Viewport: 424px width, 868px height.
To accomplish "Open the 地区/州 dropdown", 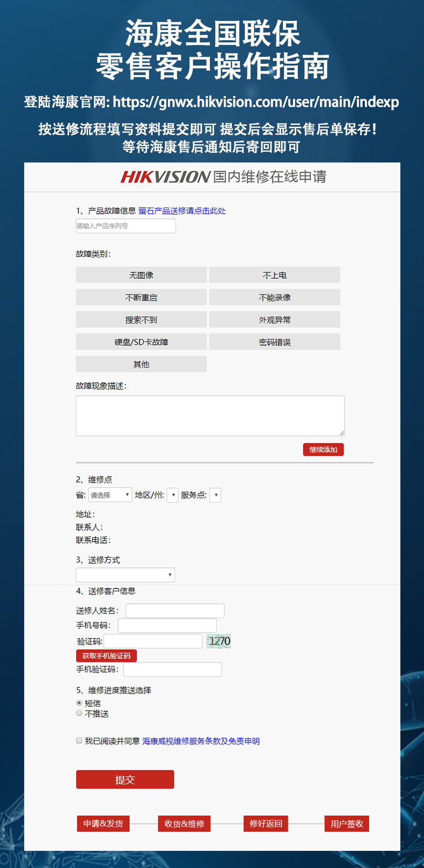I will click(172, 495).
